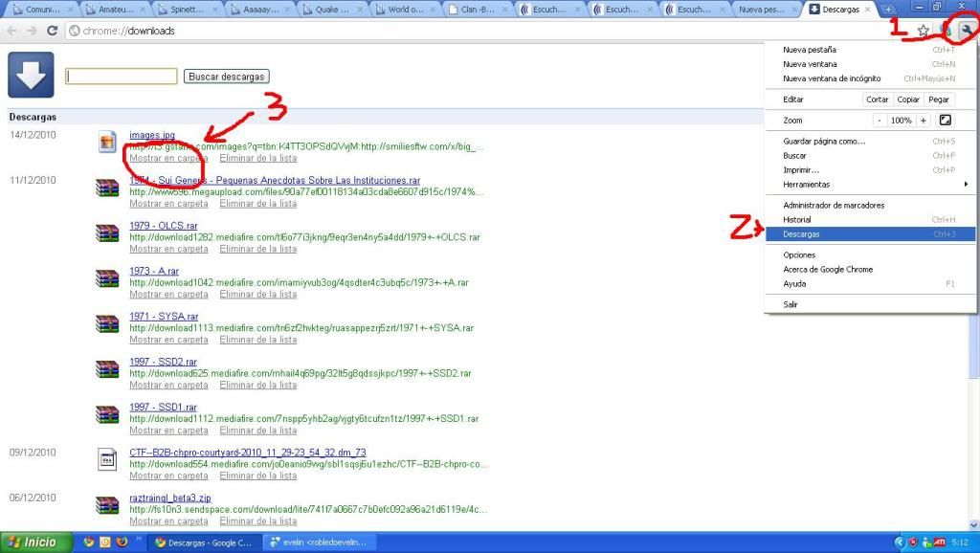This screenshot has width=980, height=553.
Task: Click Copiar button in menu
Action: (907, 100)
